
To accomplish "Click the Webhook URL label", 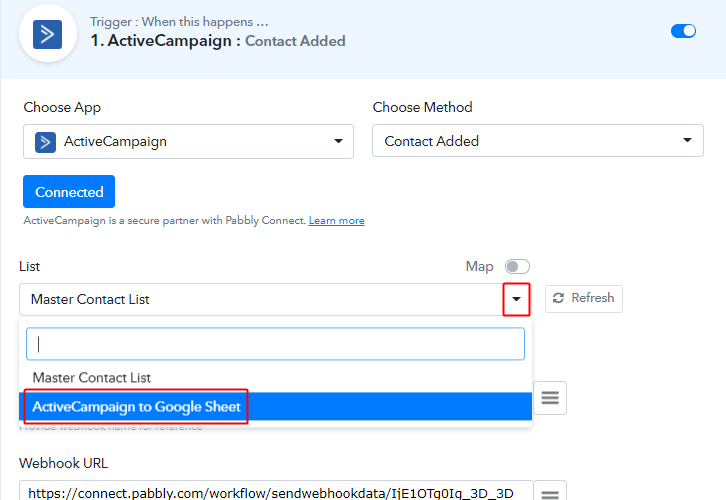I will [63, 463].
